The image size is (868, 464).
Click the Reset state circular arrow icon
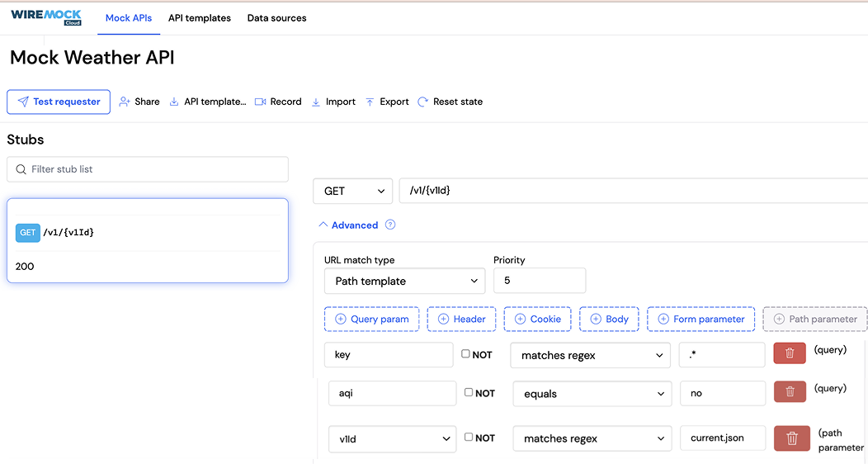[x=423, y=102]
